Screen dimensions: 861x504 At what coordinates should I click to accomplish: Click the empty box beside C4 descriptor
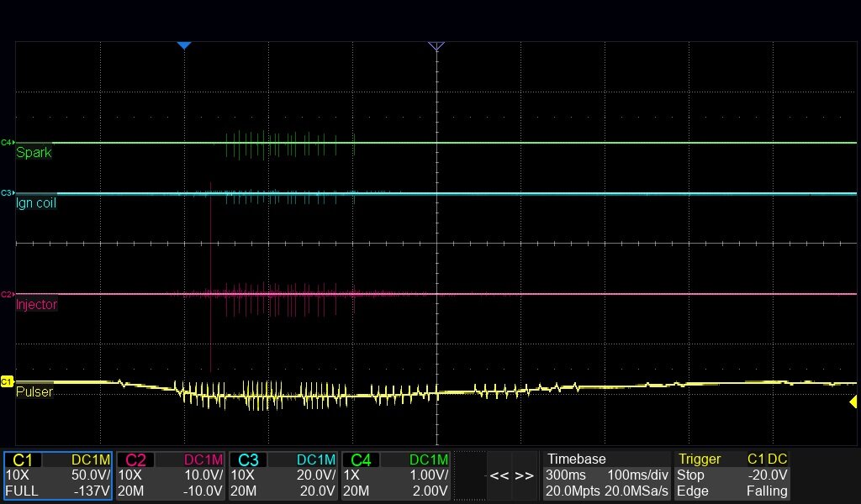pyautogui.click(x=470, y=475)
